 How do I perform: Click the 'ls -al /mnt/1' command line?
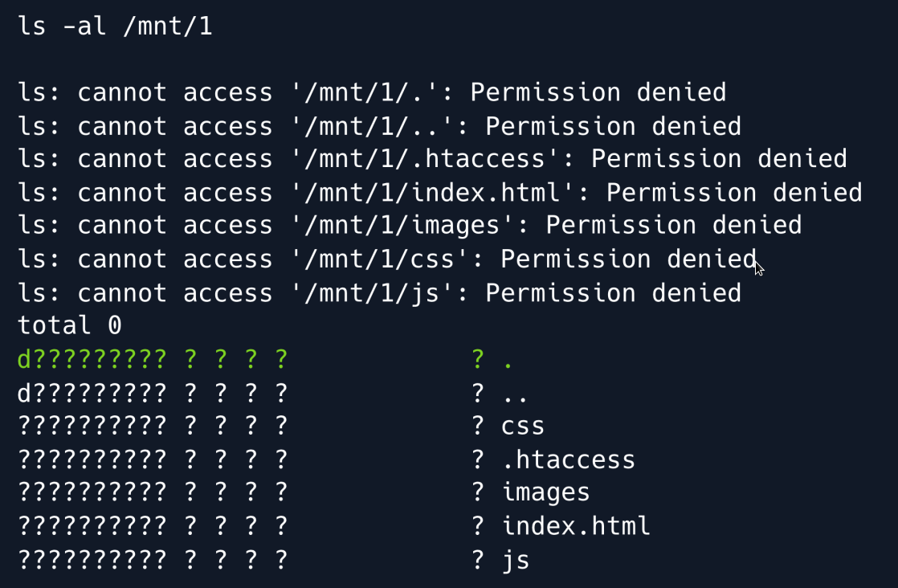pos(115,27)
